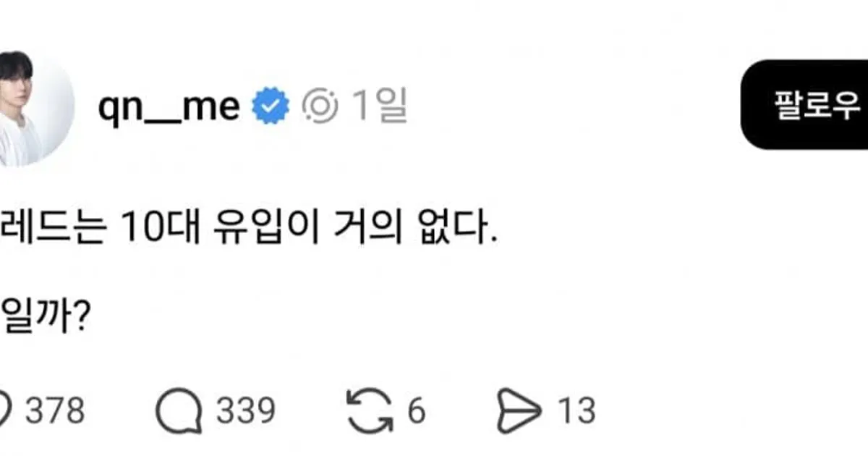868x456 pixels.
Task: Click the blue verified badge
Action: pyautogui.click(x=271, y=107)
